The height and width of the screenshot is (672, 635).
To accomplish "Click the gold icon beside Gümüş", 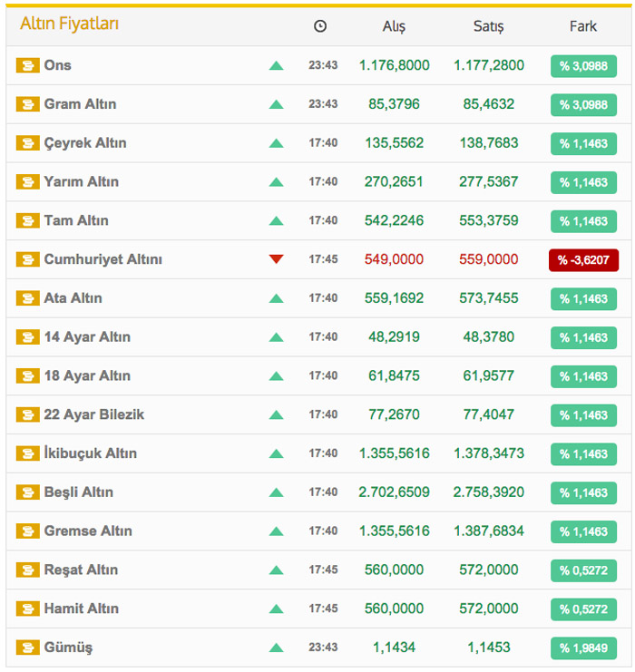I will (x=28, y=648).
